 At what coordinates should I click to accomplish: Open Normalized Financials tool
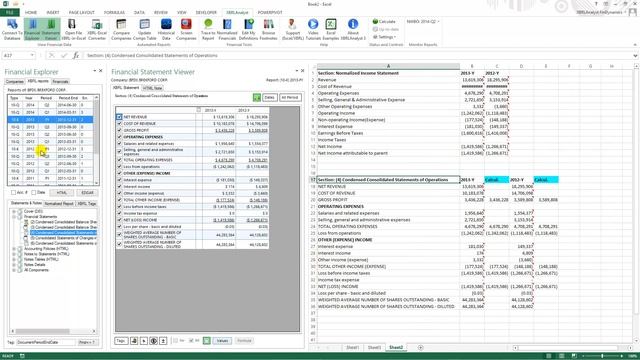[227, 29]
